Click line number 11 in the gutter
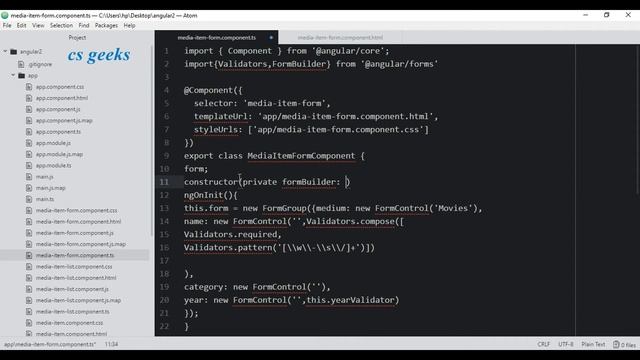The image size is (640, 360). [164, 182]
